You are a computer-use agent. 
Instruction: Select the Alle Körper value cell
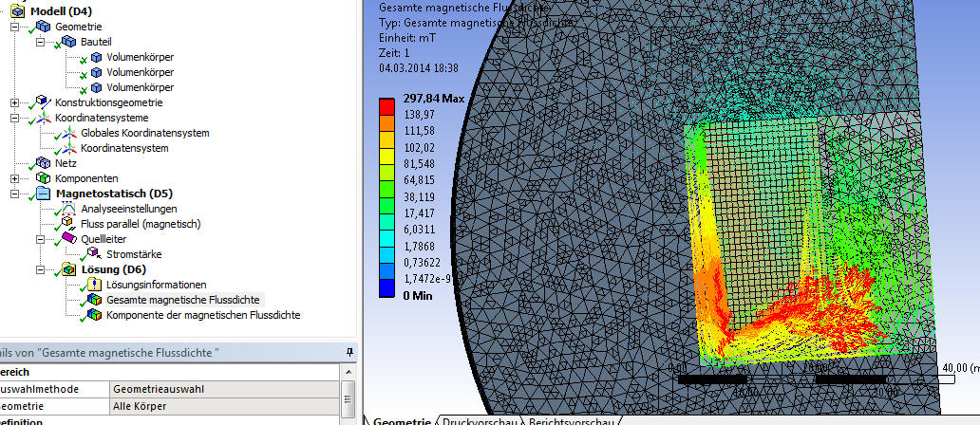225,406
